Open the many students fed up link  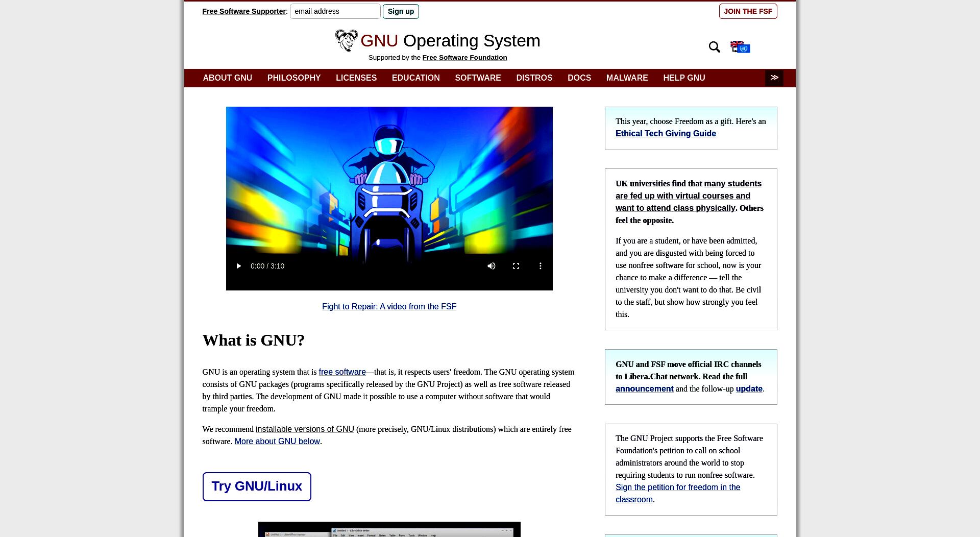pos(689,196)
